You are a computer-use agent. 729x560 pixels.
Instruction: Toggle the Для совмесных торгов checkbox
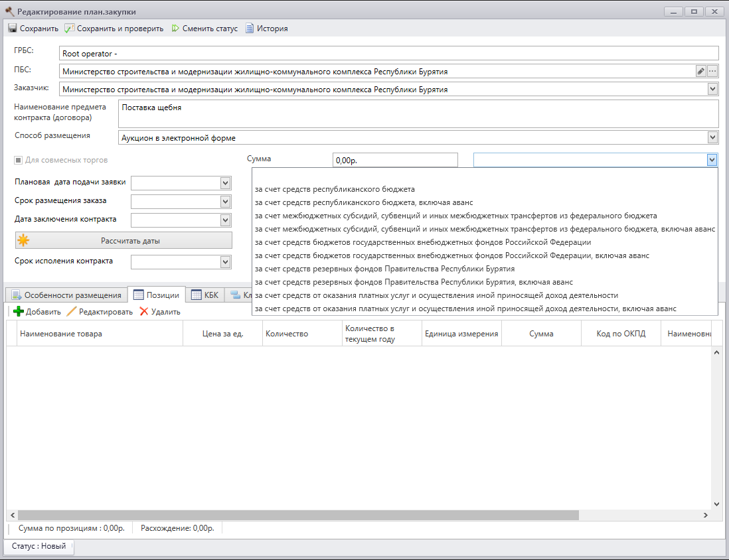click(18, 160)
